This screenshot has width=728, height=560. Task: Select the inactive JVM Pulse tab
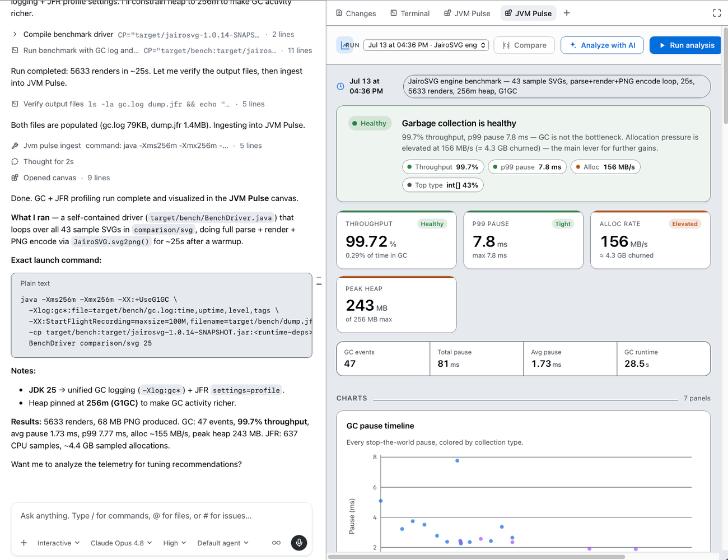click(467, 13)
